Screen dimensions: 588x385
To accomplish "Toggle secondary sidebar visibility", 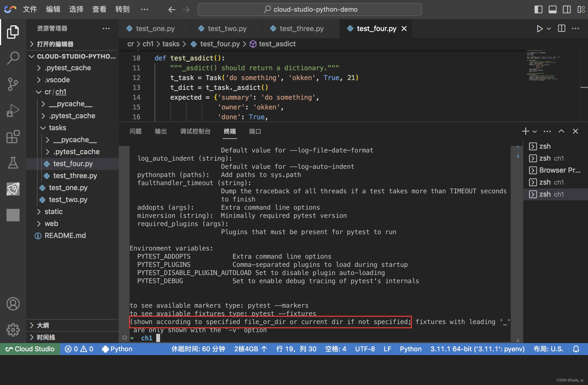I will (x=567, y=10).
